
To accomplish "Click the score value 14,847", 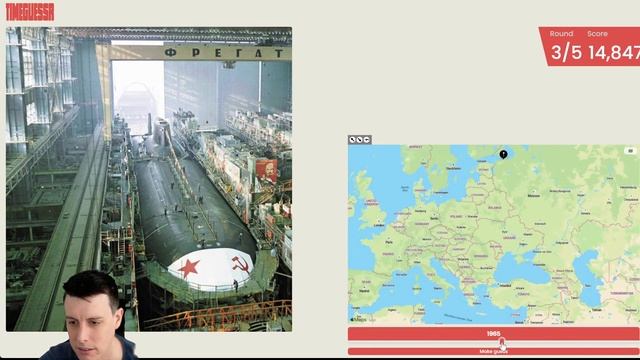I will point(614,52).
